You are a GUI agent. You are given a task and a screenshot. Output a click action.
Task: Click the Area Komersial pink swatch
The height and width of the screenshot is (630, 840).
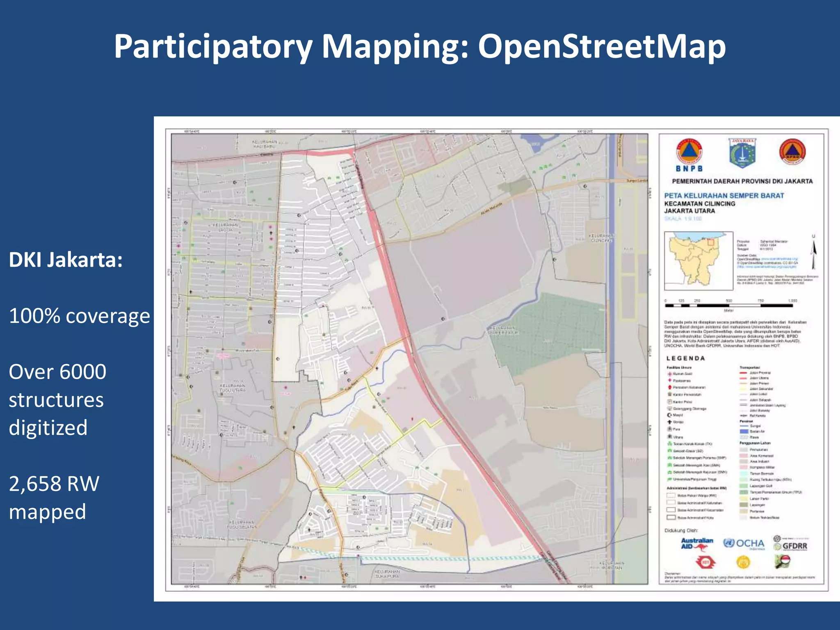coord(744,456)
